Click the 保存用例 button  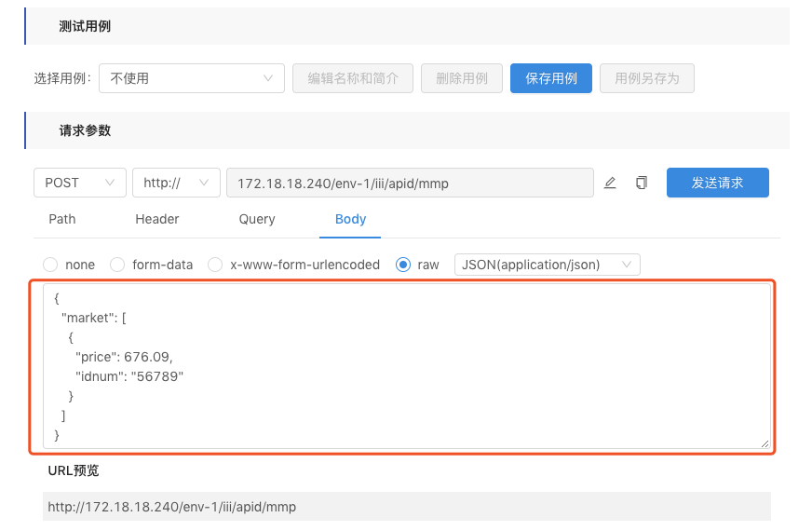click(551, 78)
